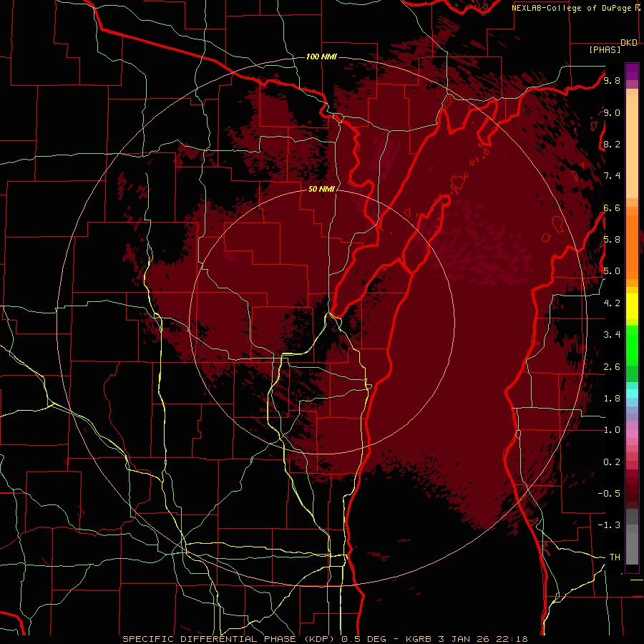
Task: Click the DKD label above the color scale
Action: (629, 43)
